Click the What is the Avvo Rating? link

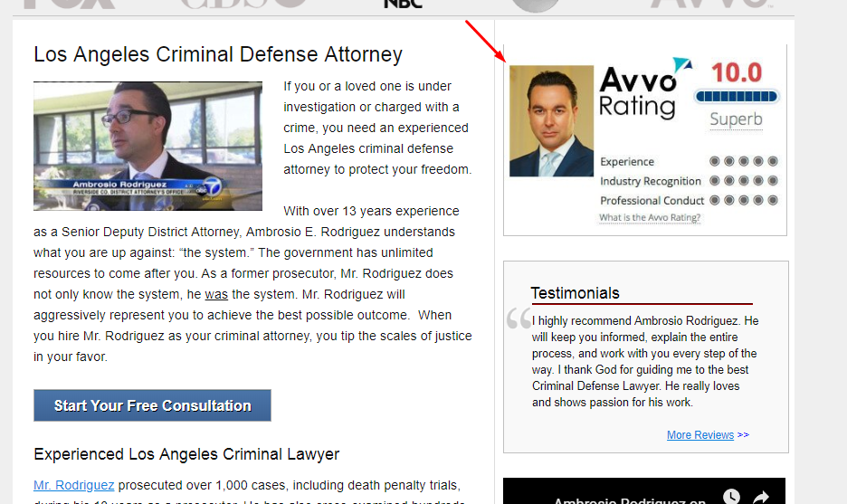[650, 218]
